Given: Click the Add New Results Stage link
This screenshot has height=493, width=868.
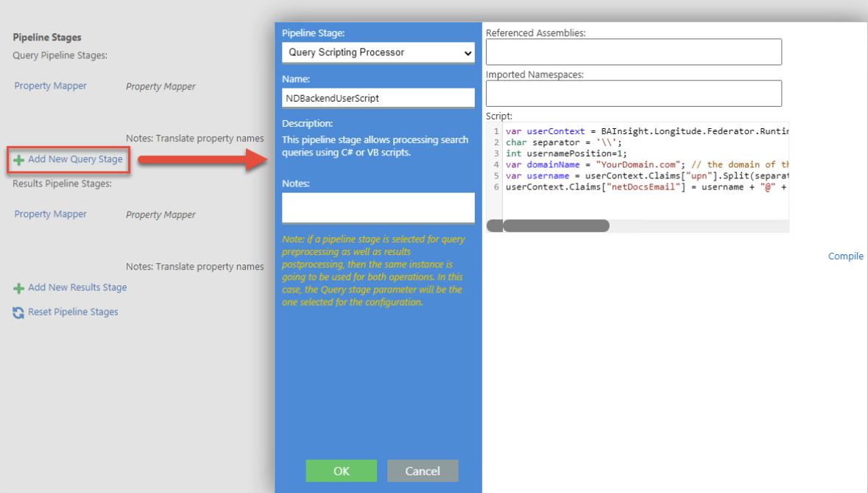Looking at the screenshot, I should 77,287.
